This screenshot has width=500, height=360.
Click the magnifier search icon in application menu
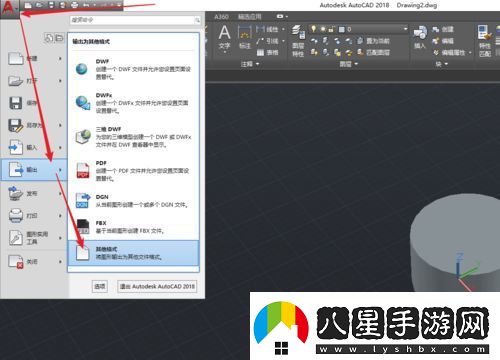pyautogui.click(x=197, y=20)
